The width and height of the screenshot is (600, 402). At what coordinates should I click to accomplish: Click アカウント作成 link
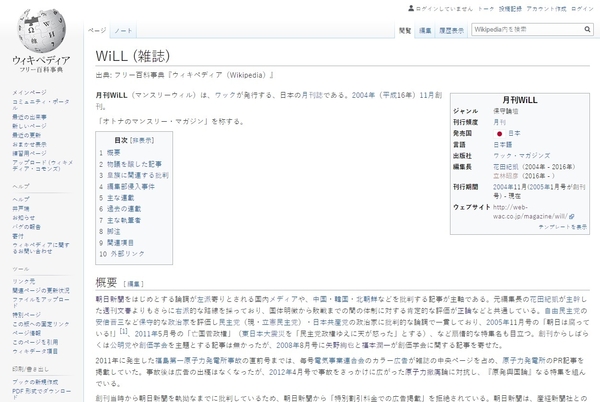tap(546, 9)
